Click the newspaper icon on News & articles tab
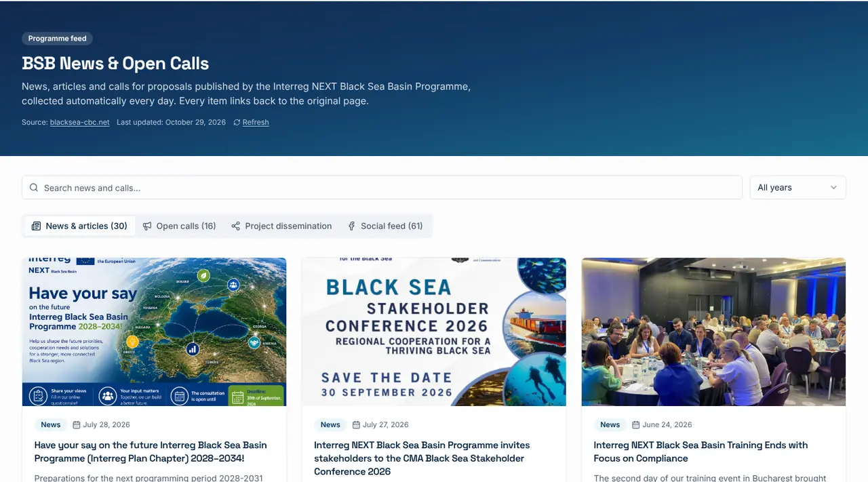 click(37, 226)
